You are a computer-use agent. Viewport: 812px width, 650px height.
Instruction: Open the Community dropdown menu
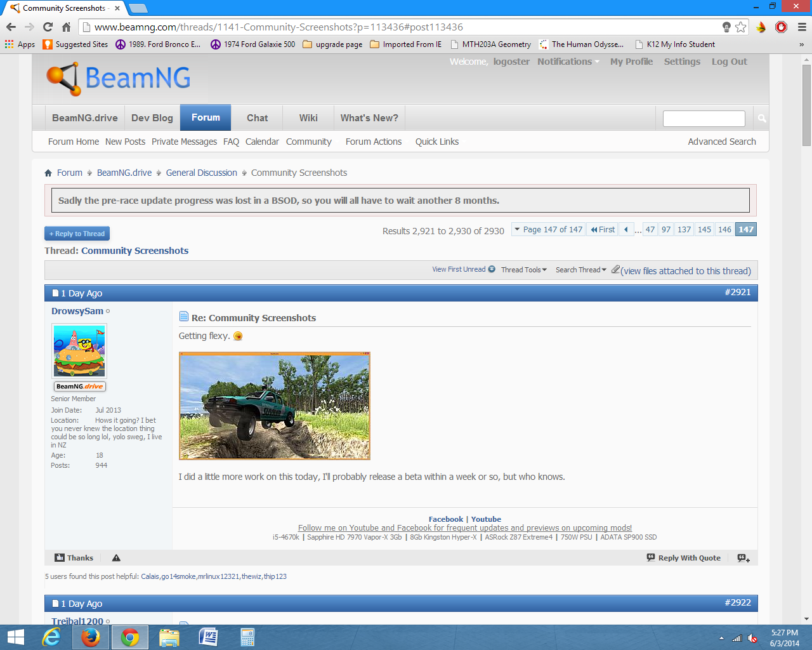click(x=309, y=142)
